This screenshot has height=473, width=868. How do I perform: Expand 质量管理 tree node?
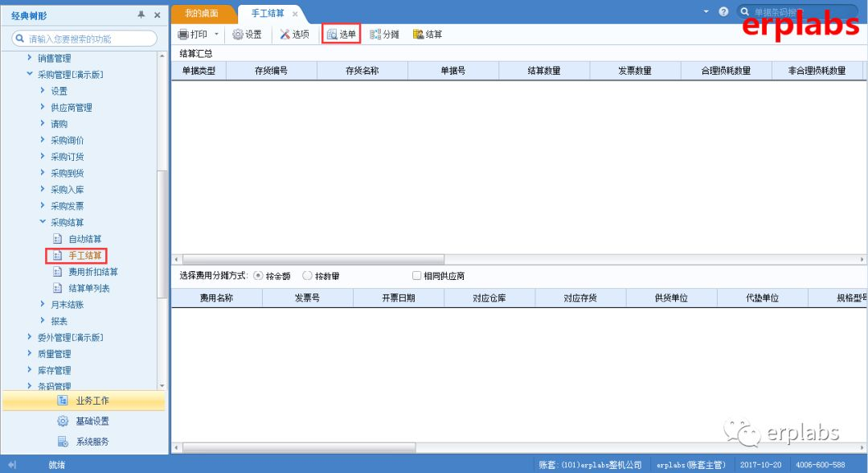pos(30,353)
